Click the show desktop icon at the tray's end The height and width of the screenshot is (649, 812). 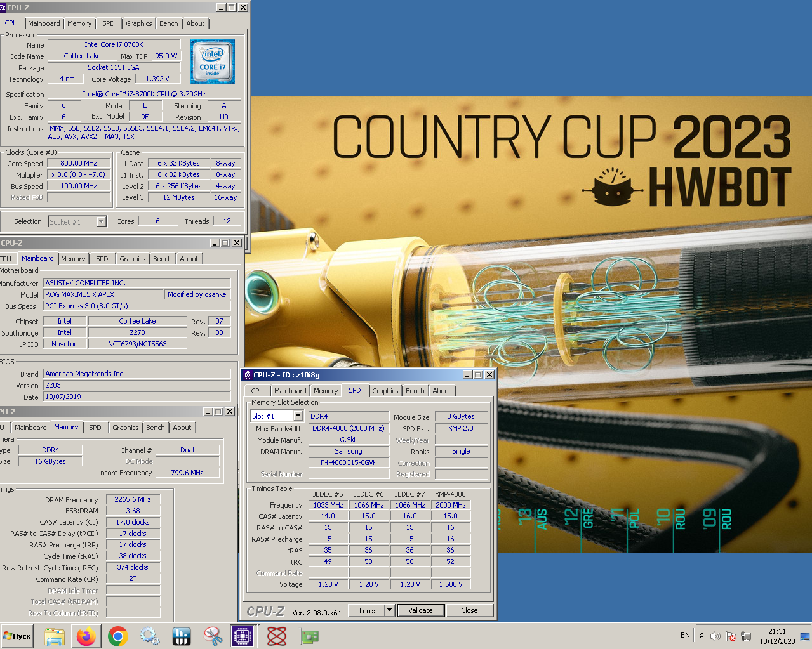click(805, 636)
